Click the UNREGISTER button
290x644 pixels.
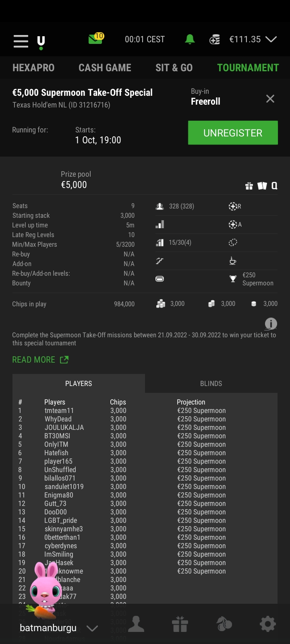tap(233, 133)
